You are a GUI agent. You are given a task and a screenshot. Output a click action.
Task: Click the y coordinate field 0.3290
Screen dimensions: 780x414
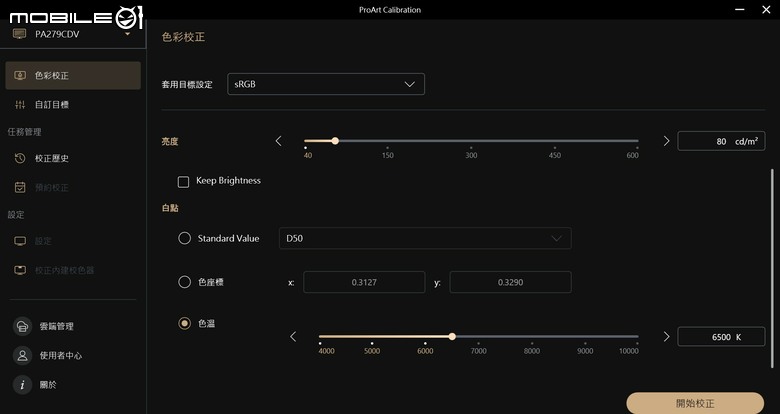tap(510, 282)
